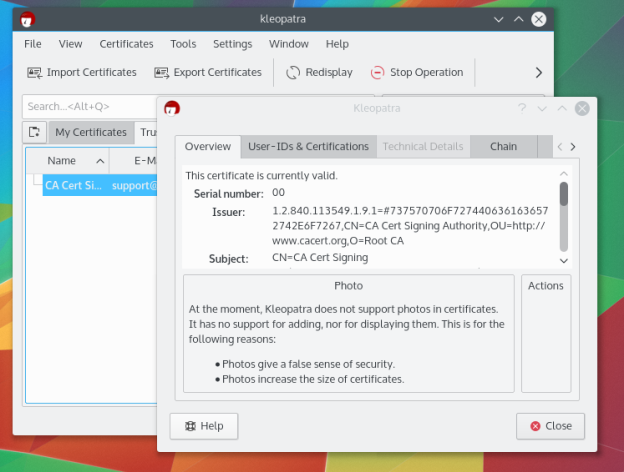Screen dimensions: 624x472
Task: Open the Certificates menu
Action: (x=126, y=44)
